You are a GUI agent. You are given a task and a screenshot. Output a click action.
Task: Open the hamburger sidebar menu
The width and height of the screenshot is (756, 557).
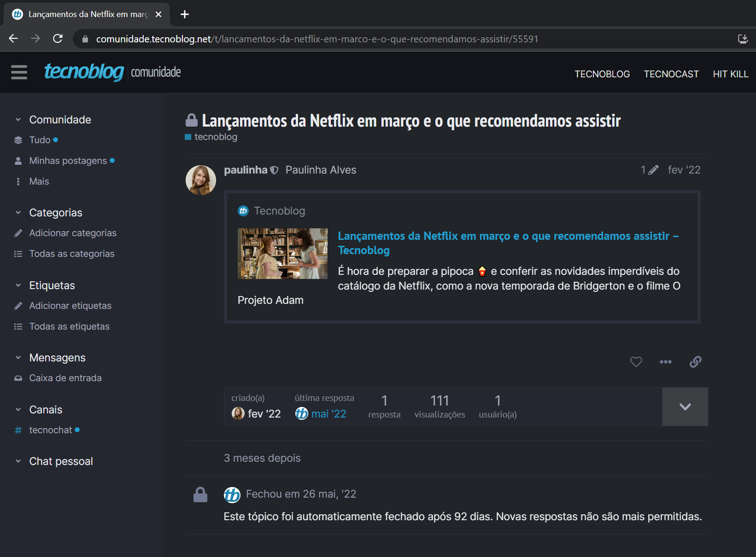19,72
